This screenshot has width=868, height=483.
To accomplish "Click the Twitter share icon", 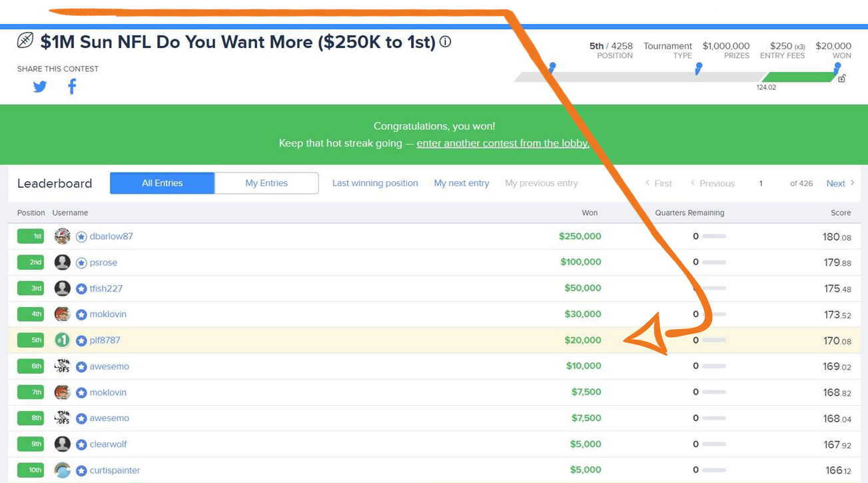I will (40, 87).
